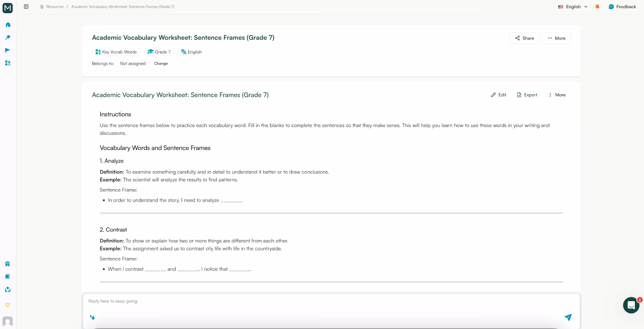Click the sparkle icon in the reply box
The height and width of the screenshot is (329, 644).
pyautogui.click(x=92, y=318)
